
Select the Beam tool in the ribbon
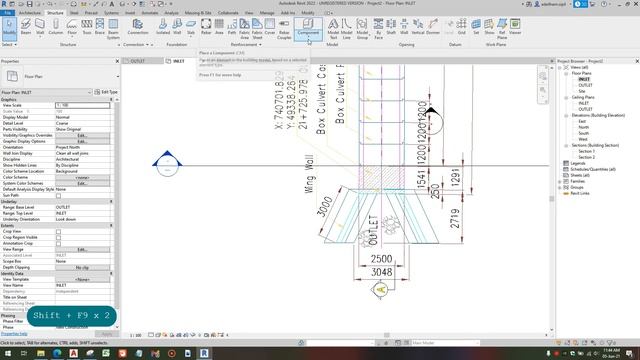tap(26, 27)
